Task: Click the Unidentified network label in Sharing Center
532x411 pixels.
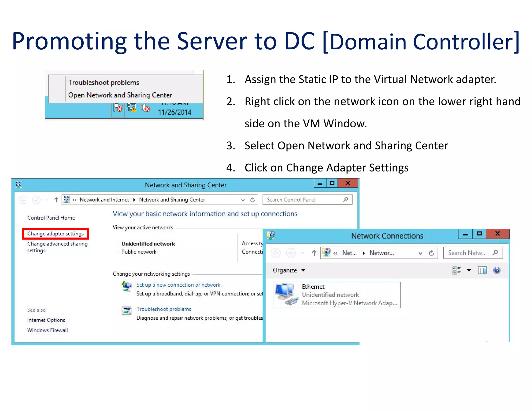Action: click(148, 244)
